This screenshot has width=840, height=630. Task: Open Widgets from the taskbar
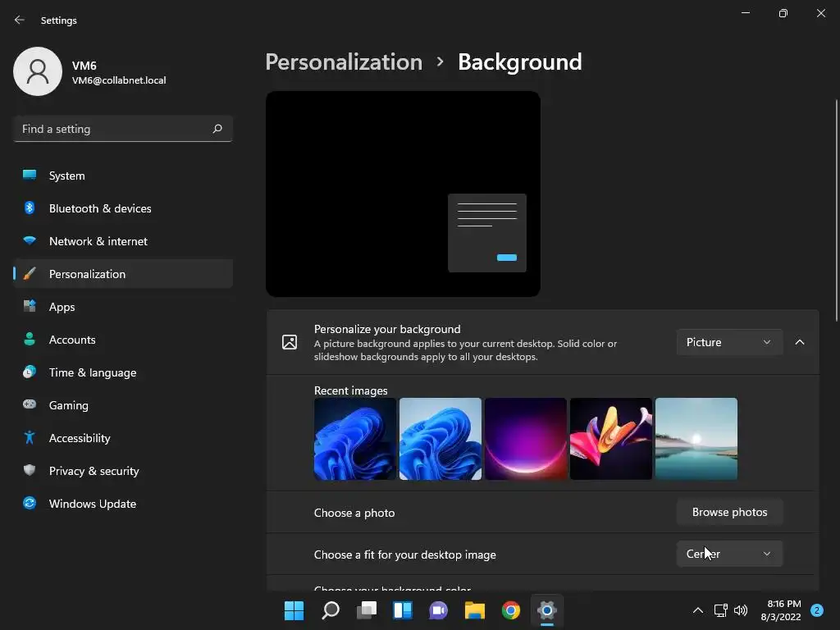click(402, 610)
